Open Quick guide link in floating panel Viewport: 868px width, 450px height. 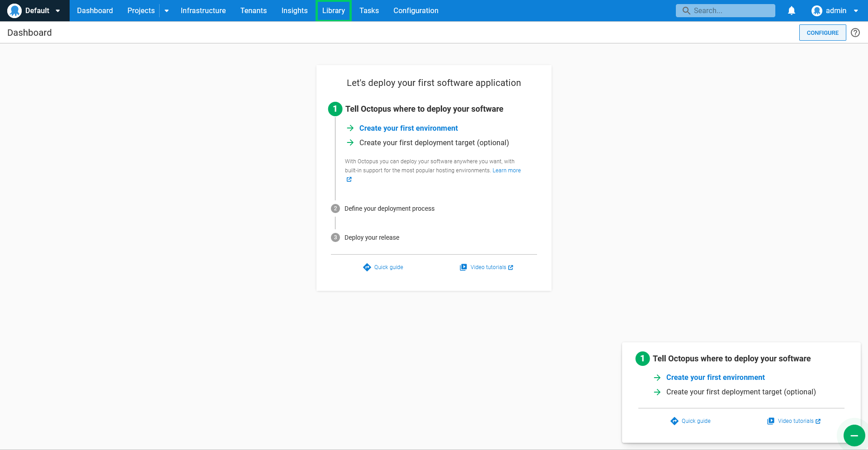click(x=696, y=421)
